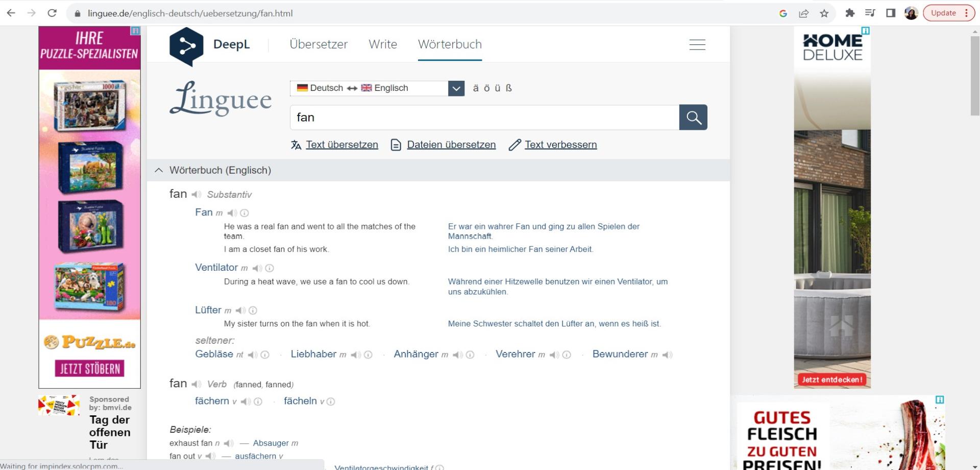Show info icon for Liebhaber
The height and width of the screenshot is (470, 980).
pos(368,355)
